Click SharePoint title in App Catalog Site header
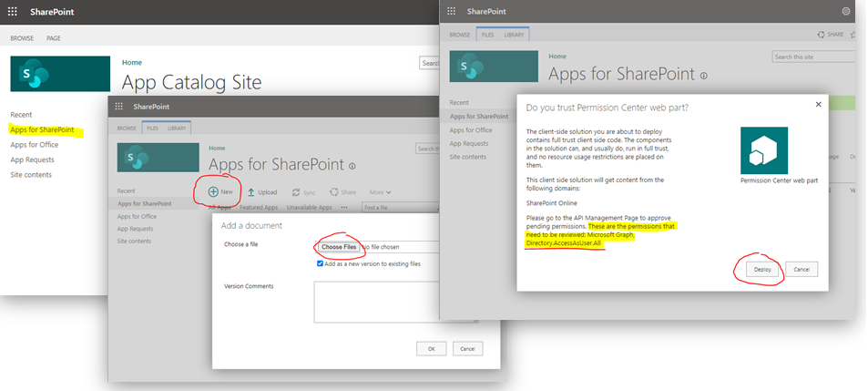 (52, 12)
